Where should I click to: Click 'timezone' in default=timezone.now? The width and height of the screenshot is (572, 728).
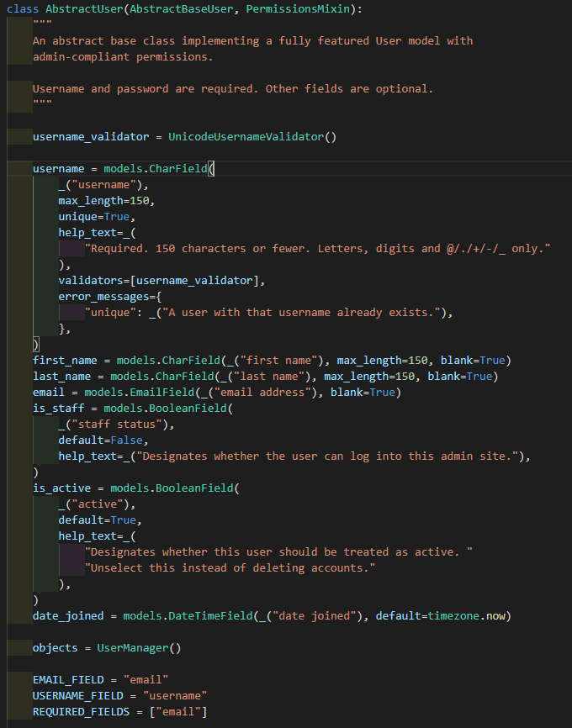click(453, 615)
